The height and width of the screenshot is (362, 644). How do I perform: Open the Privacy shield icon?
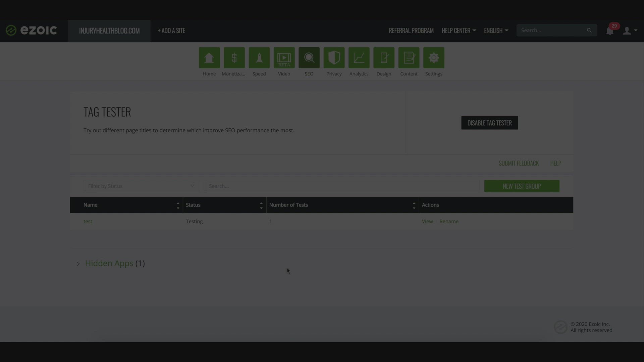pos(334,58)
